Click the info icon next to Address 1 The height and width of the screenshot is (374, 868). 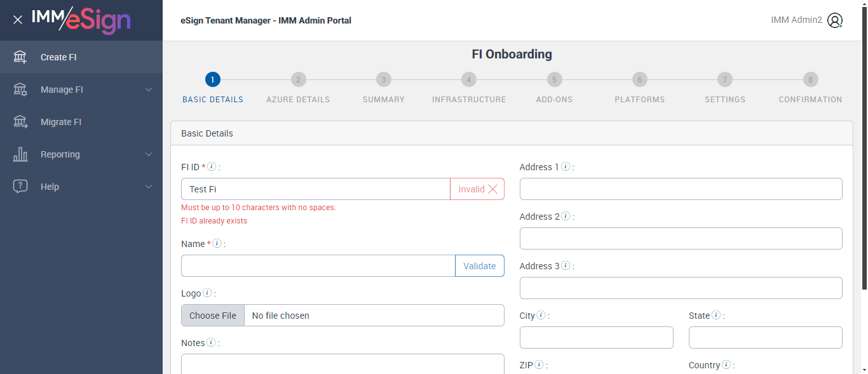pos(566,166)
